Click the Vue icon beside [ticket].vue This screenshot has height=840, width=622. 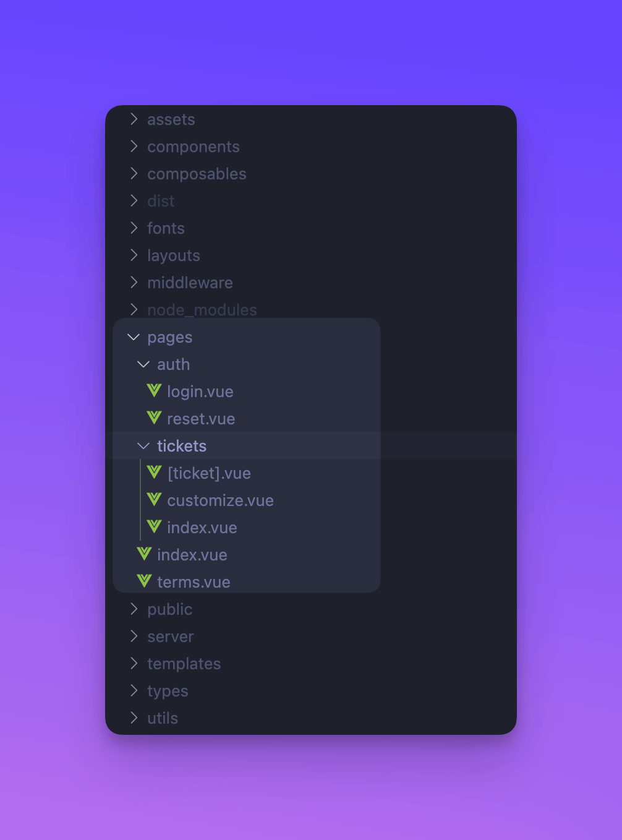(x=154, y=473)
